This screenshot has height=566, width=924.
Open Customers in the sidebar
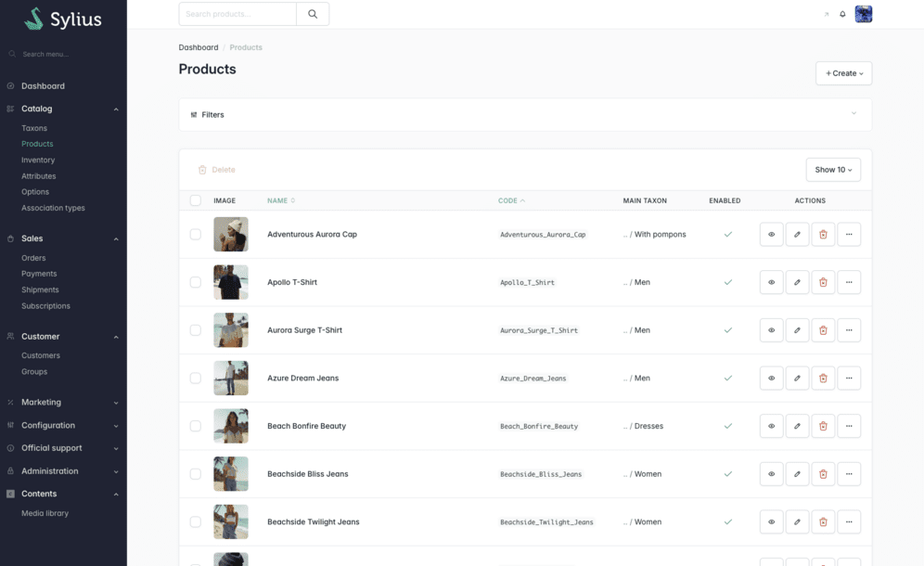point(41,355)
